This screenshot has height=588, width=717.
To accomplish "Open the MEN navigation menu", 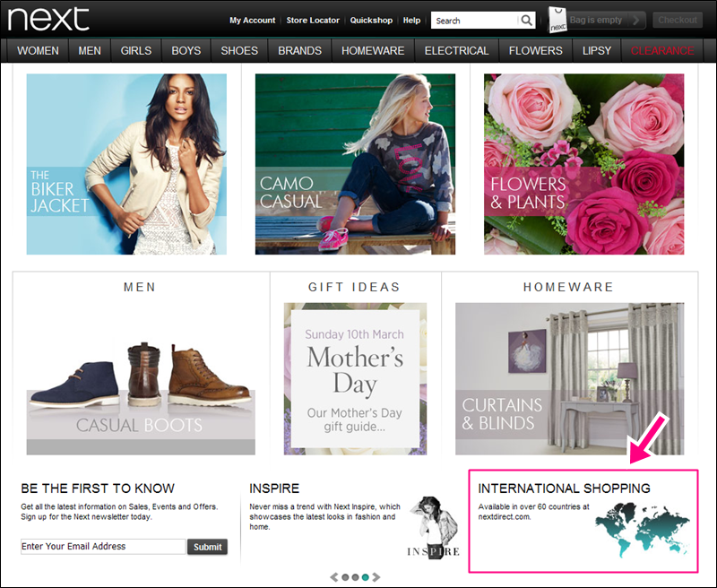I will 90,51.
